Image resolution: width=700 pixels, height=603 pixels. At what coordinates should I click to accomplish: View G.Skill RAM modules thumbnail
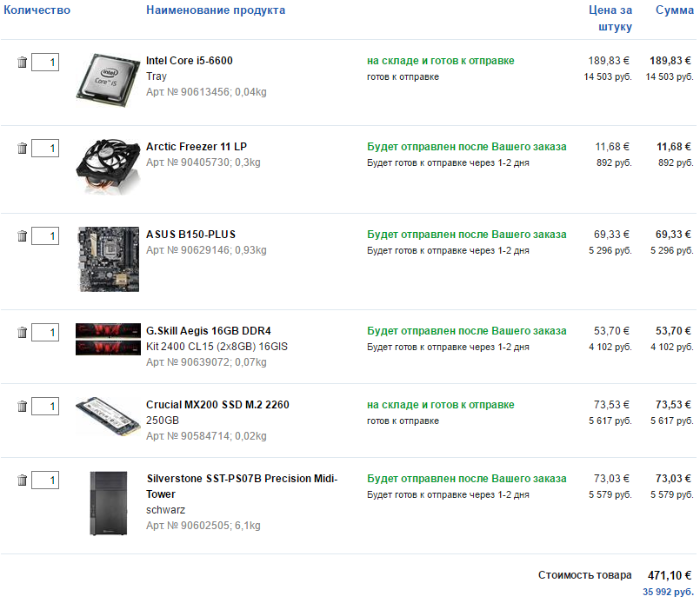click(108, 340)
